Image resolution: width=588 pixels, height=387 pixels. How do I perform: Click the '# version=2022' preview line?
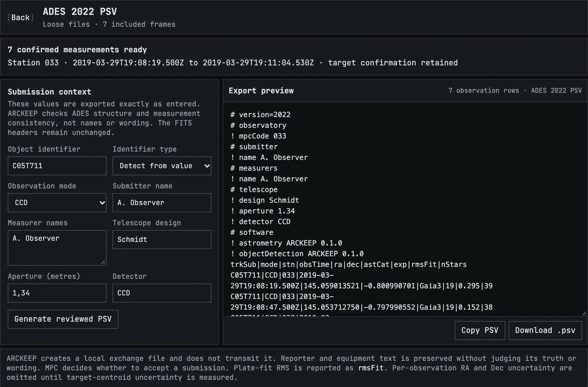(x=260, y=115)
